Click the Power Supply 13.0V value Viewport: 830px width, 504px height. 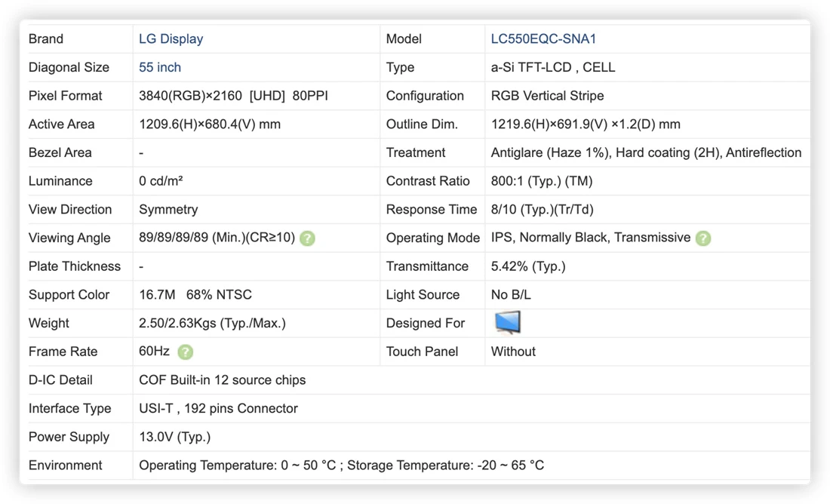[x=175, y=437]
